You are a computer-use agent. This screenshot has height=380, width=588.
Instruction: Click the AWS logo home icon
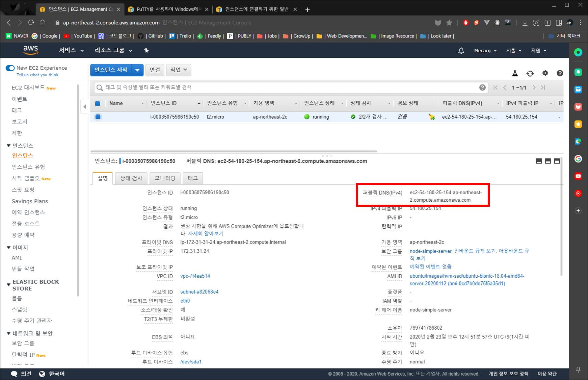31,50
